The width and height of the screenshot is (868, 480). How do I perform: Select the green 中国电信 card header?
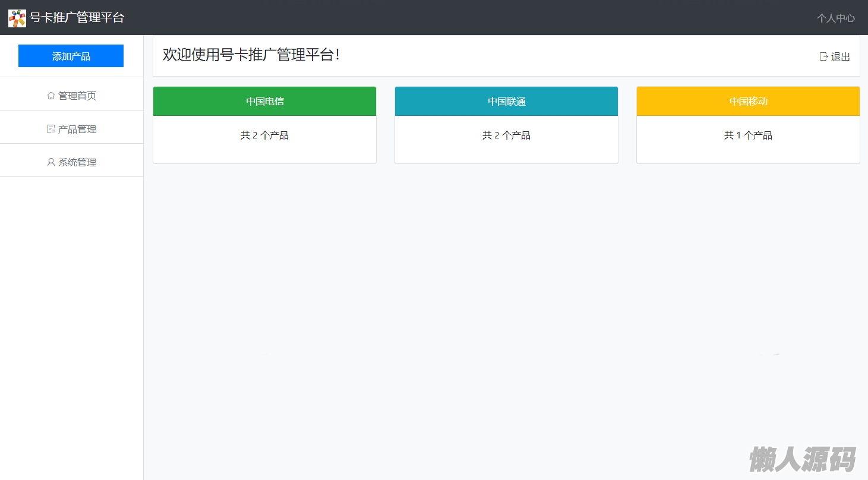coord(264,102)
